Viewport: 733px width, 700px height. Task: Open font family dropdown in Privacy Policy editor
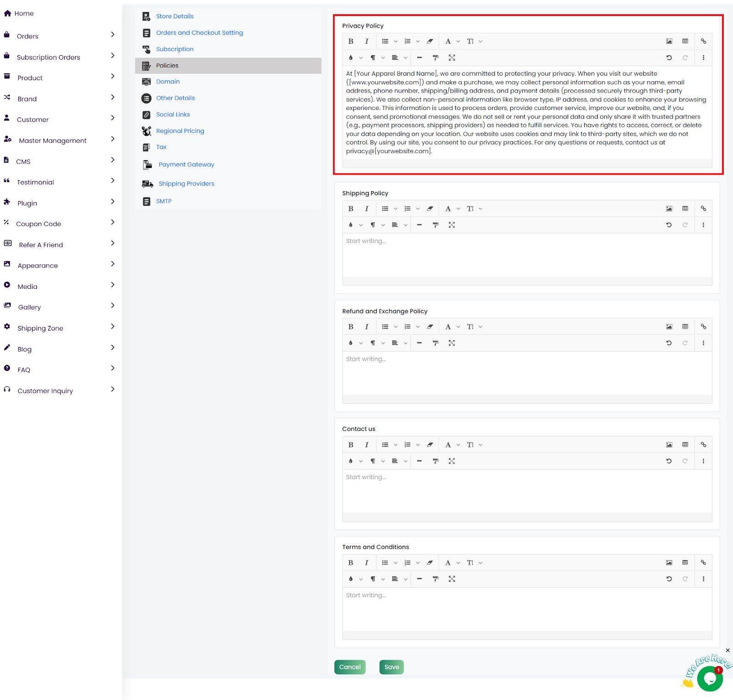coord(451,41)
